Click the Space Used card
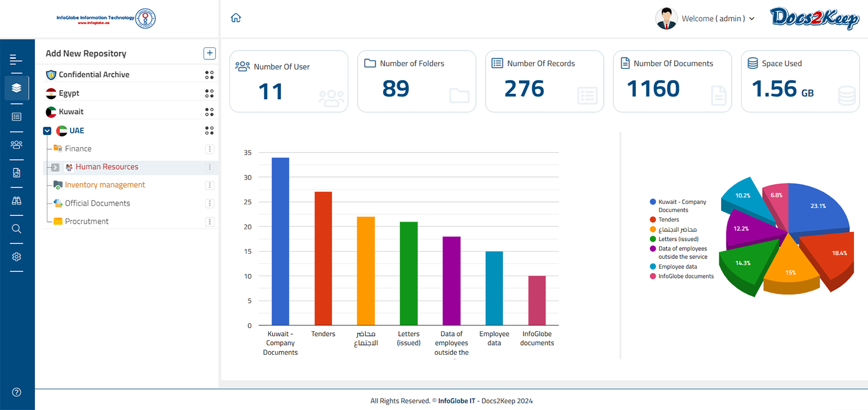Screen dimensions: 868x410 click(800, 81)
